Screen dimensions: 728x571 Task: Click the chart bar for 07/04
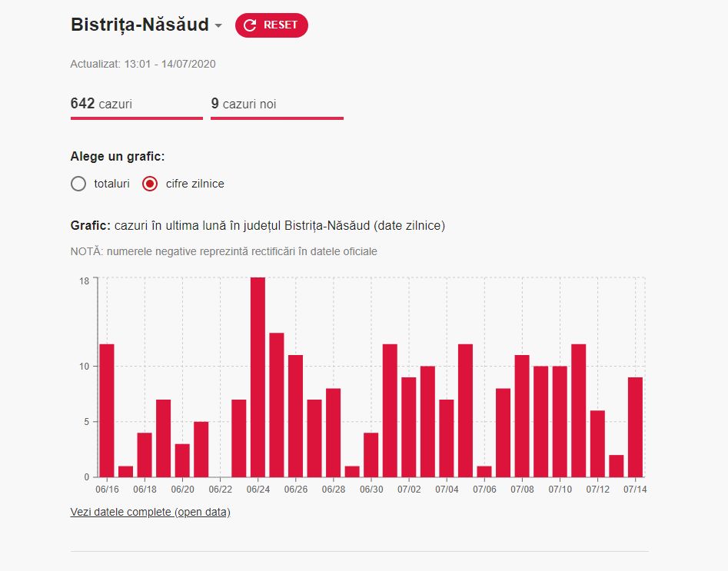tap(447, 439)
